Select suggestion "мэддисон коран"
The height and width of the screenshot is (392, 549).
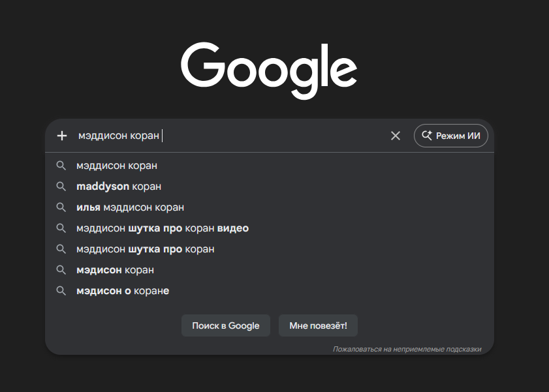pyautogui.click(x=269, y=166)
